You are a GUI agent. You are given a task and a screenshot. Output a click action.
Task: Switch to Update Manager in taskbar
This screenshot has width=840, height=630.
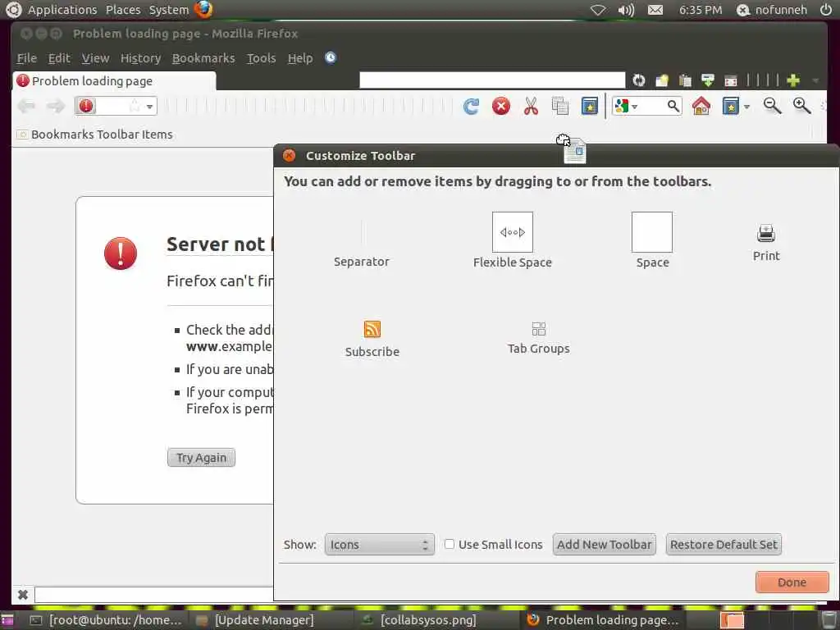[x=256, y=620]
